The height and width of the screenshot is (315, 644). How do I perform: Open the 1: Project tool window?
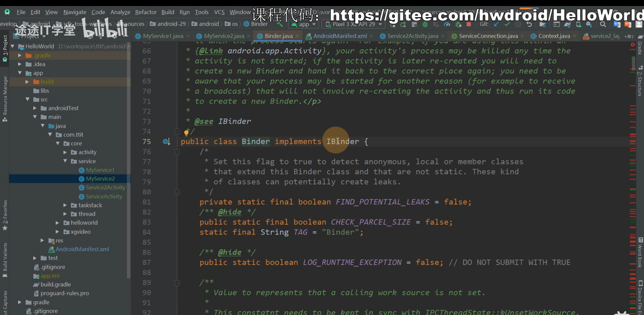tap(5, 48)
